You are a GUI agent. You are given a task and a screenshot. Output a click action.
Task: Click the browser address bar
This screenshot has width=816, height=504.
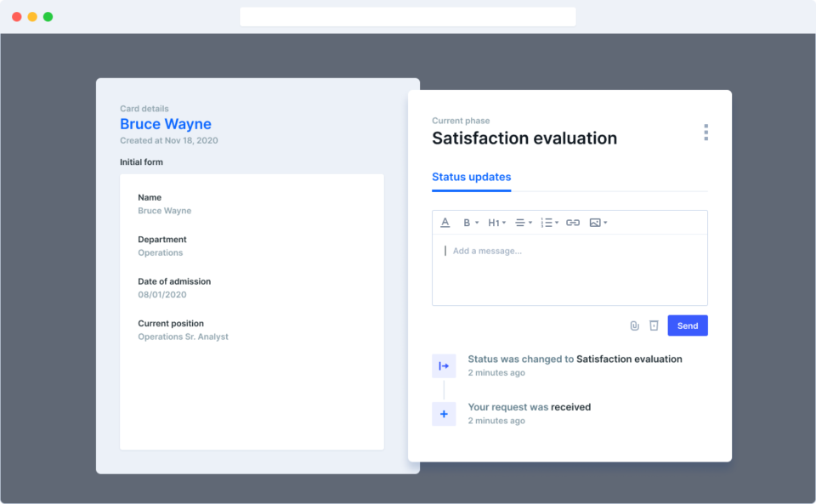[407, 16]
